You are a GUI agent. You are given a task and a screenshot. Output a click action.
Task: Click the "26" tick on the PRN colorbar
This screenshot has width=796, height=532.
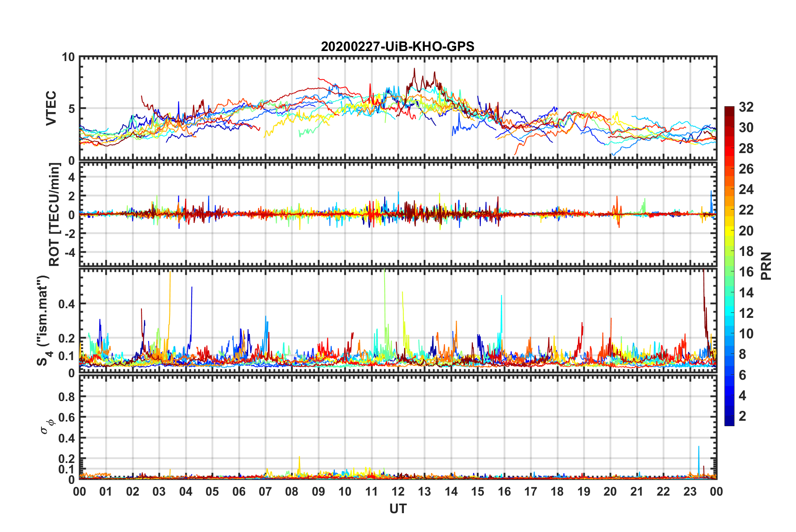click(746, 169)
